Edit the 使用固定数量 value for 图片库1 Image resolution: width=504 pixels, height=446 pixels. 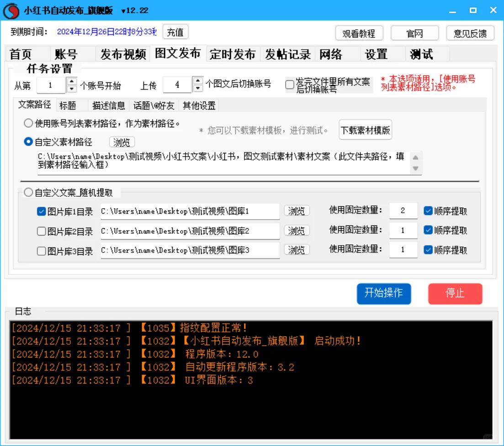403,210
